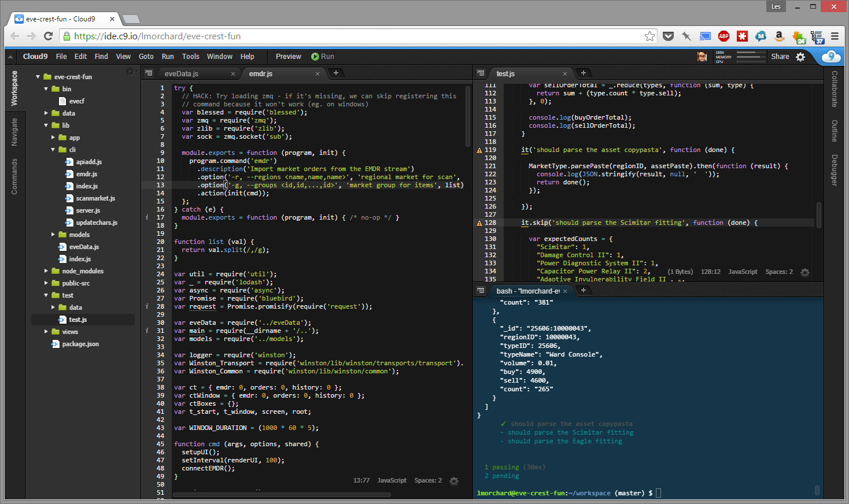This screenshot has width=849, height=504.
Task: Toggle the Debugger panel on the right edge
Action: [835, 170]
